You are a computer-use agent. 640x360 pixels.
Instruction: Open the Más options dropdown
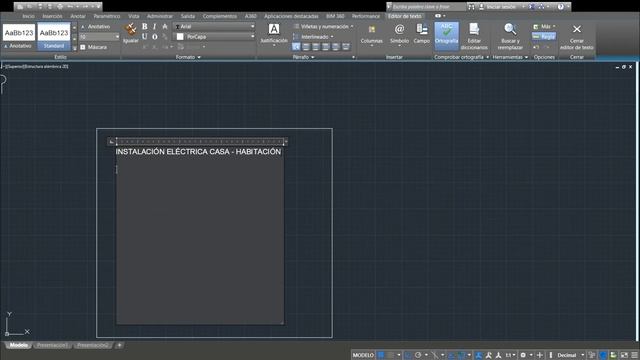(544, 27)
